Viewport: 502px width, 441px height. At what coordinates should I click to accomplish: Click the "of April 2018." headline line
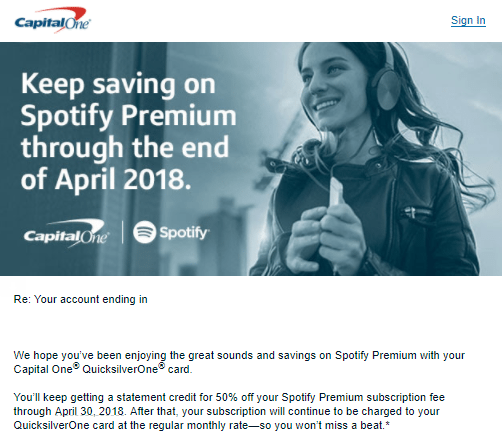click(106, 179)
